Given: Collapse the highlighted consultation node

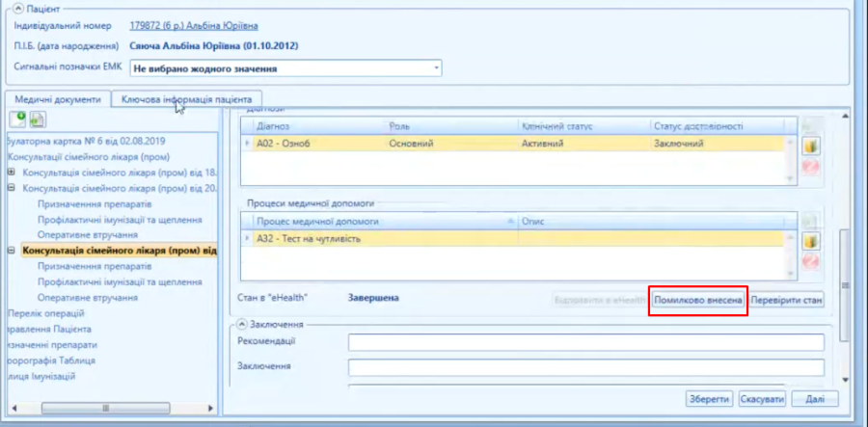Looking at the screenshot, I should [11, 251].
